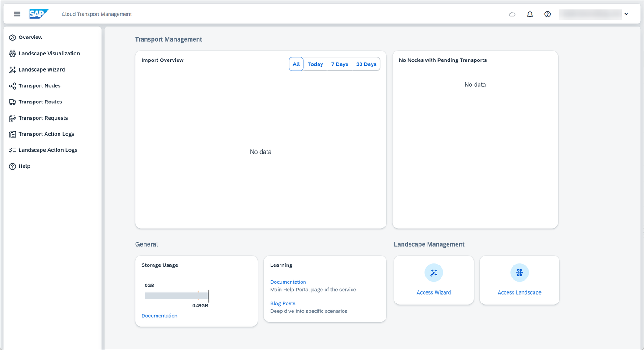Click the 0GB storage value label
644x350 pixels.
(x=149, y=286)
